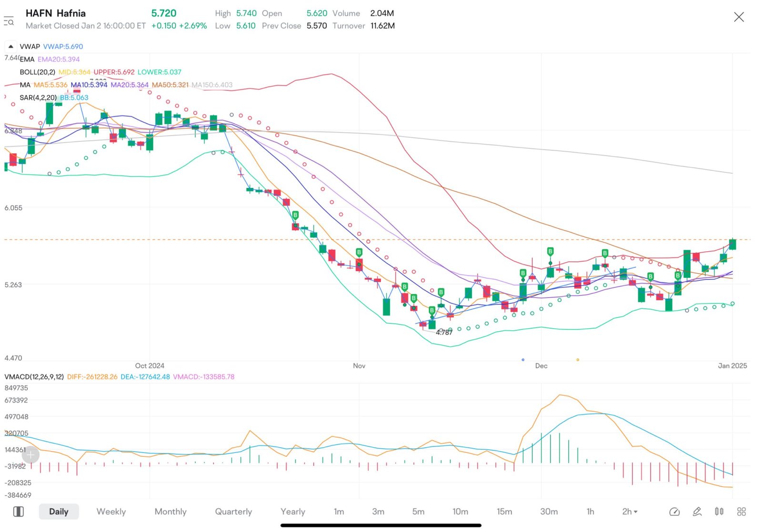Open the stock search list icon

pyautogui.click(x=9, y=21)
